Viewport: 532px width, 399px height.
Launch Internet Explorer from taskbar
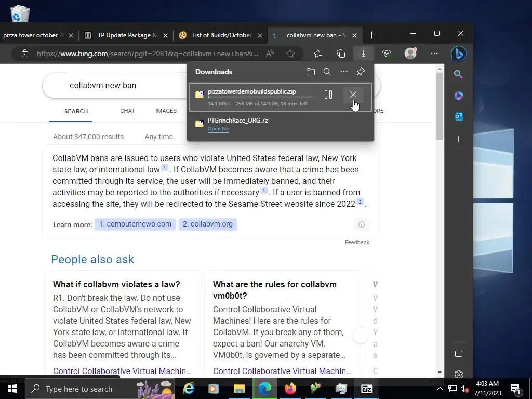point(188,389)
